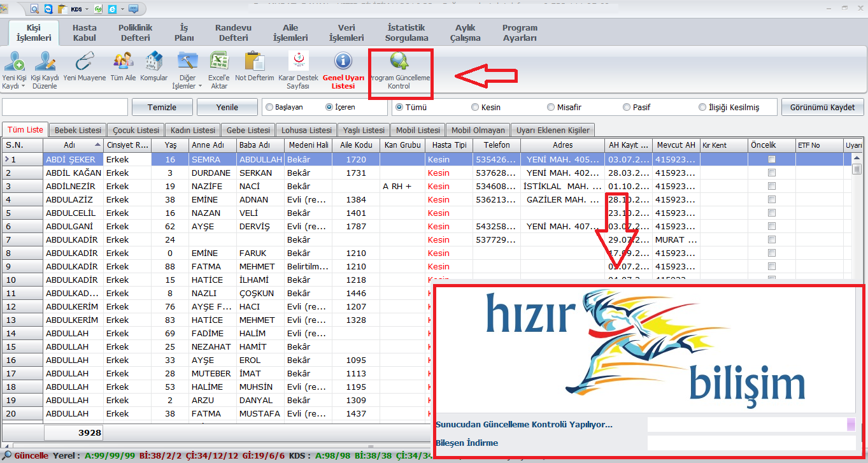Expand Yeni Kişi Kaydı dropdown arrow
Screen dimensions: 868x463
point(23,86)
